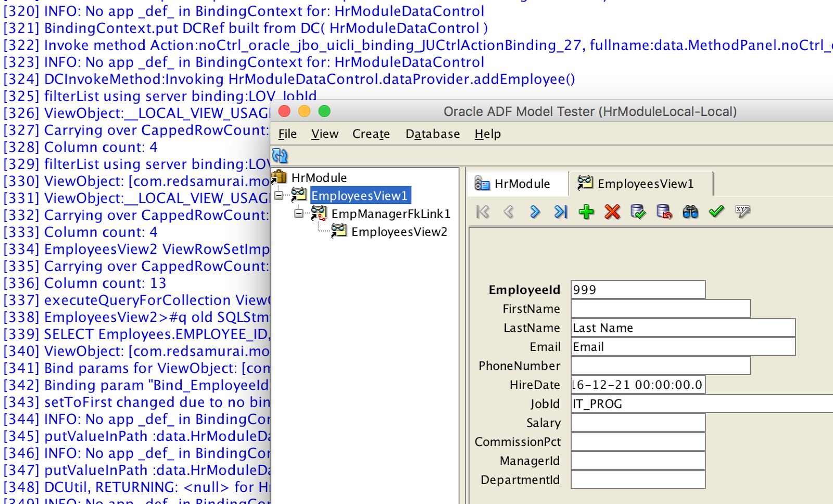The image size is (833, 504).
Task: Click log line [348] DCUtil, RETURNING
Action: click(137, 487)
